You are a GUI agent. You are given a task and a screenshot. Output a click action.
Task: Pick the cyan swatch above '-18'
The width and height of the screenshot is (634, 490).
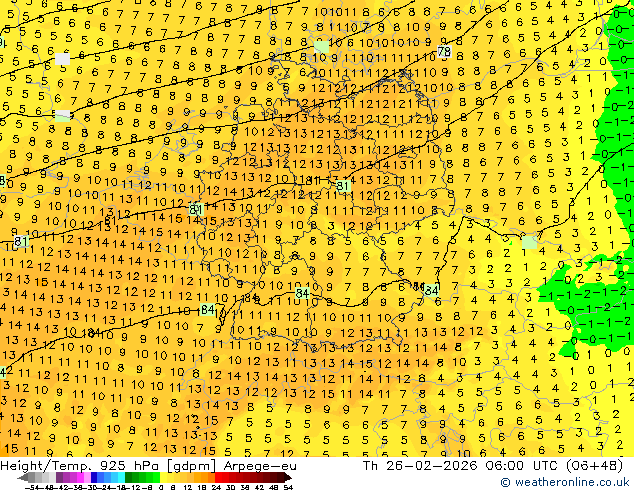click(x=121, y=477)
